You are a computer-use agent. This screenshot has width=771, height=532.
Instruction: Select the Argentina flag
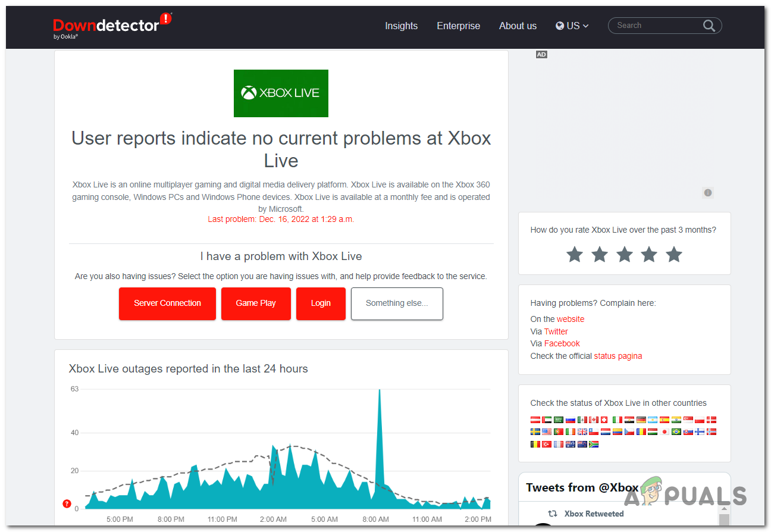coord(653,420)
